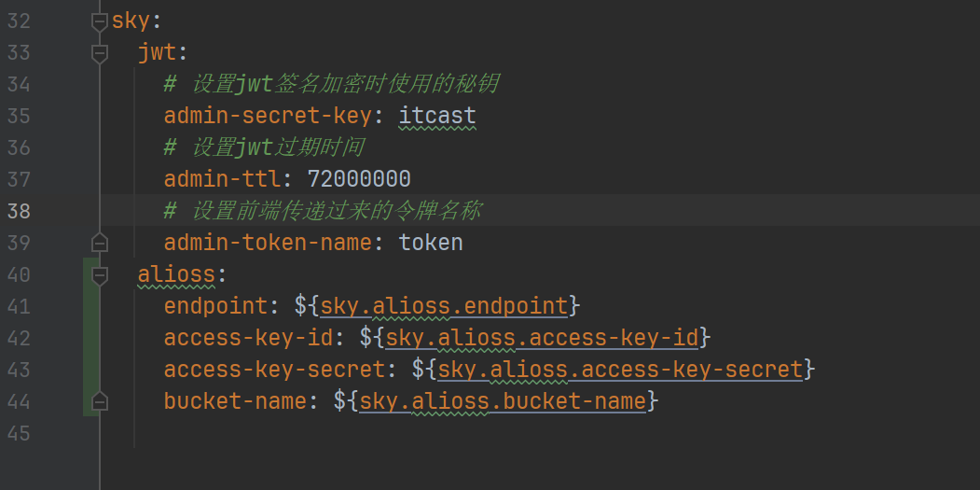
Task: Collapse the jwt block fold marker
Action: pyautogui.click(x=100, y=53)
